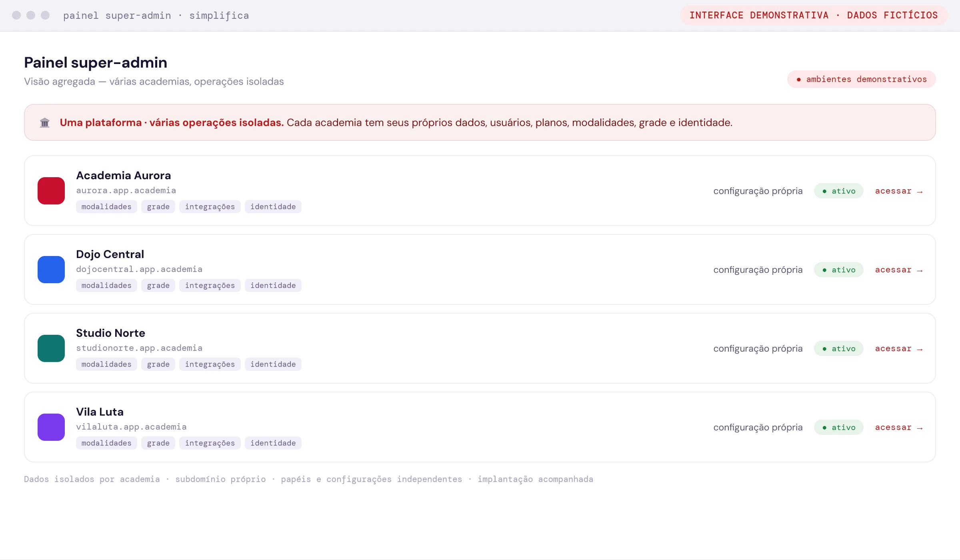Select integrações tag under Academia Aurora
Viewport: 960px width, 560px height.
pos(210,207)
